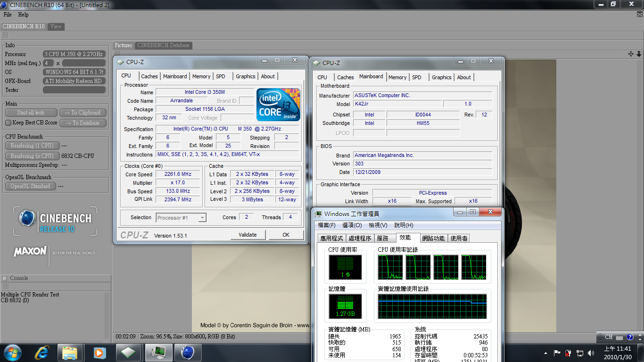This screenshot has height=362, width=644.
Task: Open the CINEBENCH Database tab
Action: pyautogui.click(x=164, y=45)
